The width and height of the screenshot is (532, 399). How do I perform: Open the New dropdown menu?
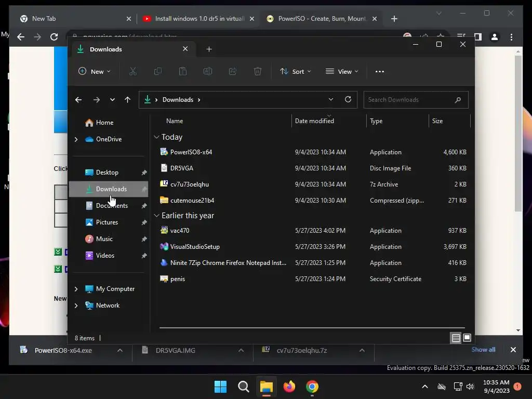pos(95,72)
